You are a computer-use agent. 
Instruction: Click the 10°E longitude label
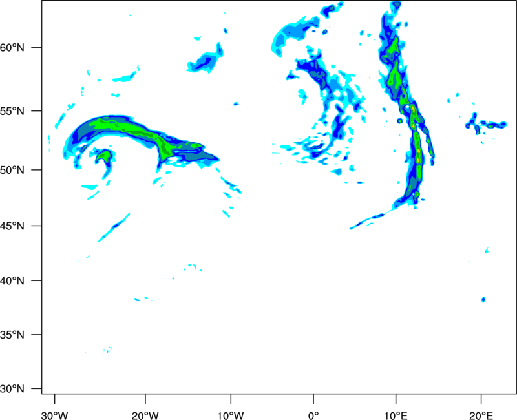(396, 415)
